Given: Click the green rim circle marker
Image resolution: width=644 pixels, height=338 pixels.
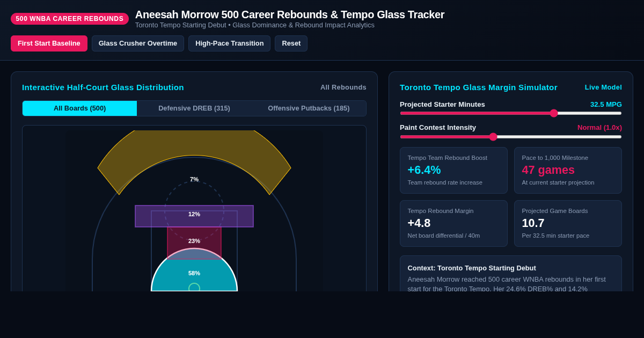Looking at the screenshot, I should click(x=194, y=288).
